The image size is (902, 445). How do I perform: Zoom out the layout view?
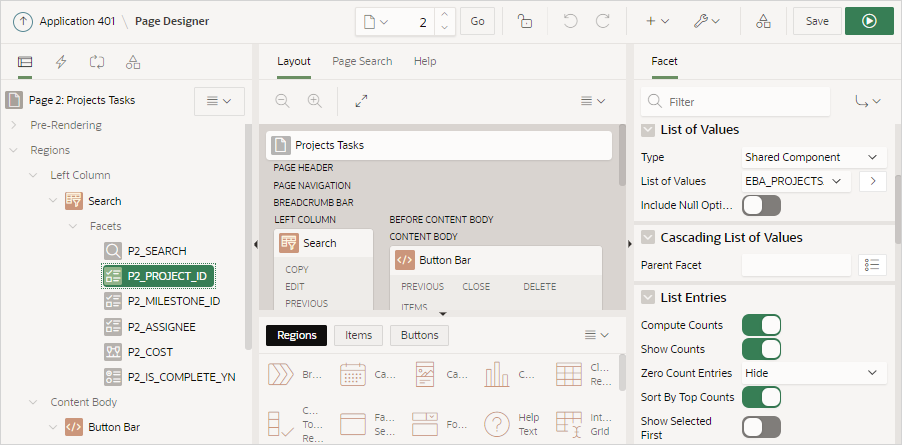tap(282, 101)
